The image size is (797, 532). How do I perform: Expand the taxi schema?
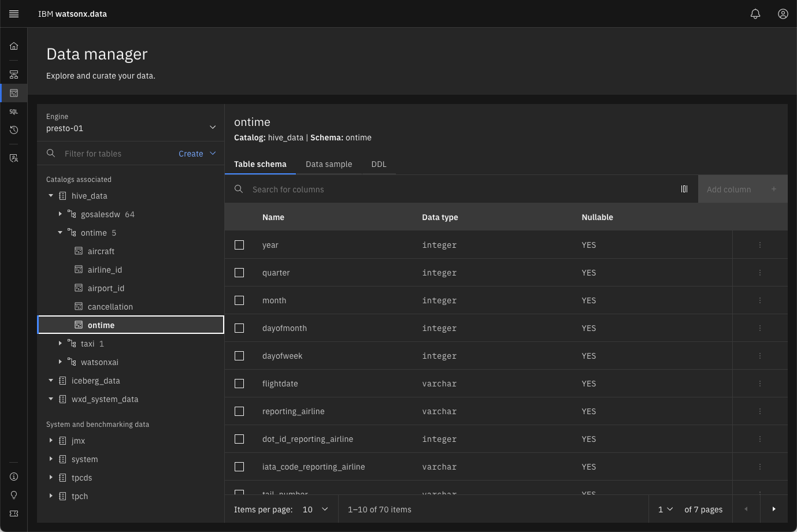(60, 344)
